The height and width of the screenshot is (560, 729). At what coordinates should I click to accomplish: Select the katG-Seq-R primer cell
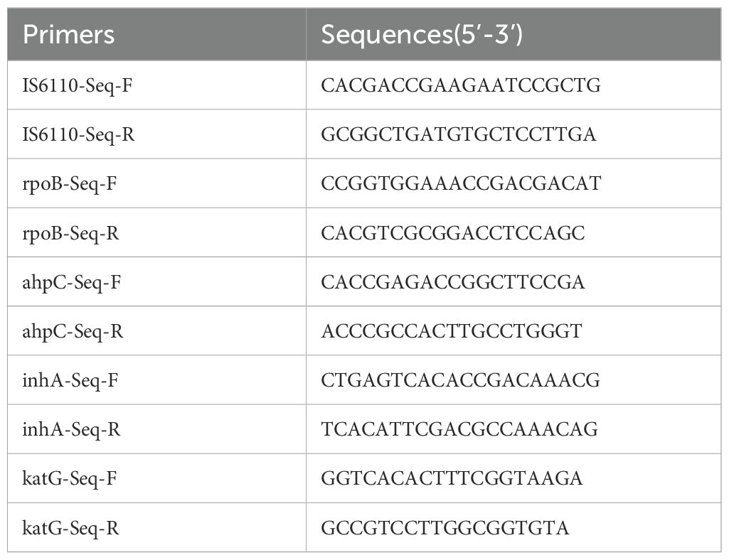[156, 527]
